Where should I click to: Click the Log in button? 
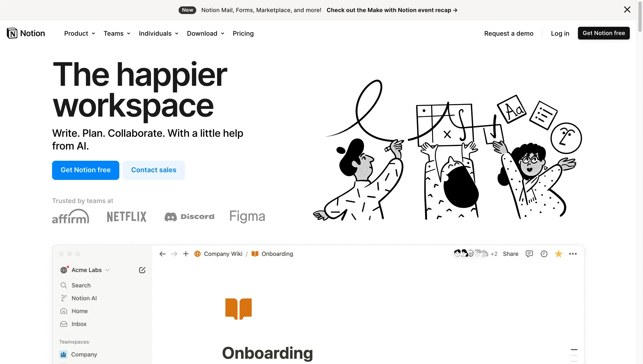(560, 33)
